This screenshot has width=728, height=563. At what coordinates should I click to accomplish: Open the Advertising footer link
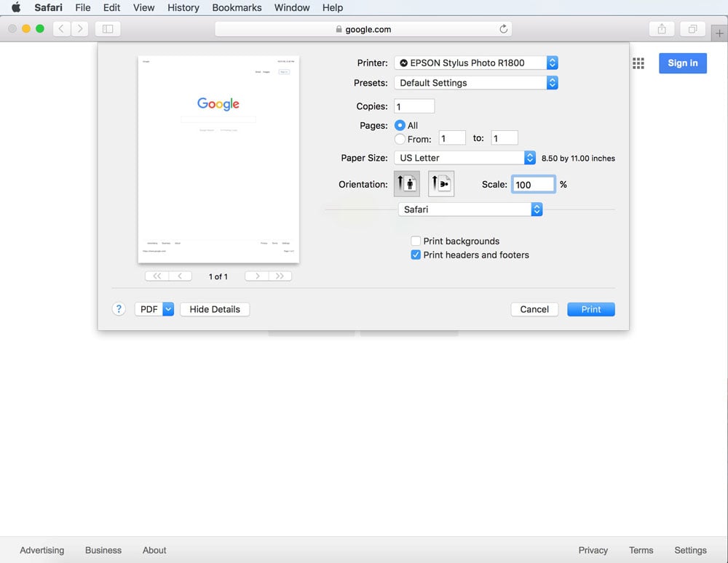coord(41,550)
